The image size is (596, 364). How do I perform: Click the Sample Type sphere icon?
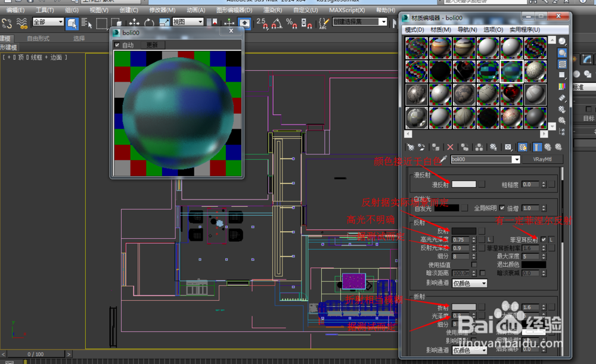pyautogui.click(x=562, y=41)
